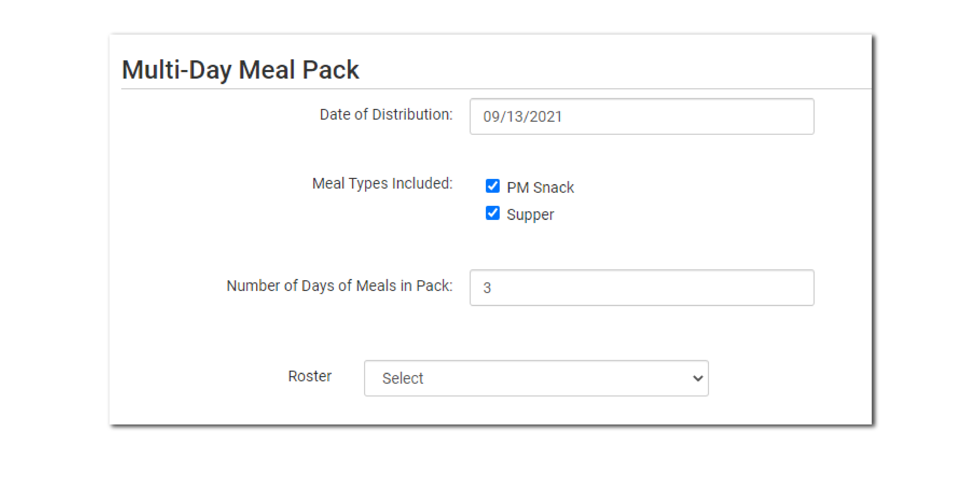Click the Number of Days of Meals label
The image size is (980, 490).
[x=339, y=286]
